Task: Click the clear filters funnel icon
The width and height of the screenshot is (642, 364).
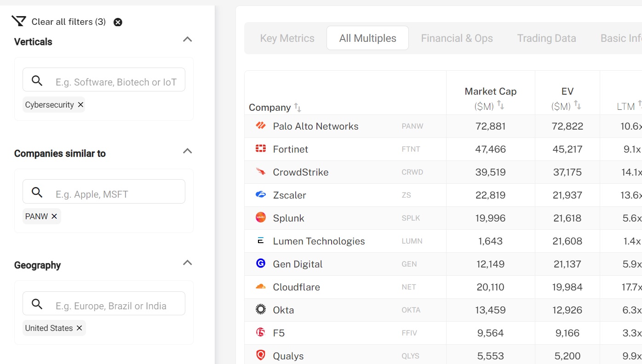Action: [19, 21]
